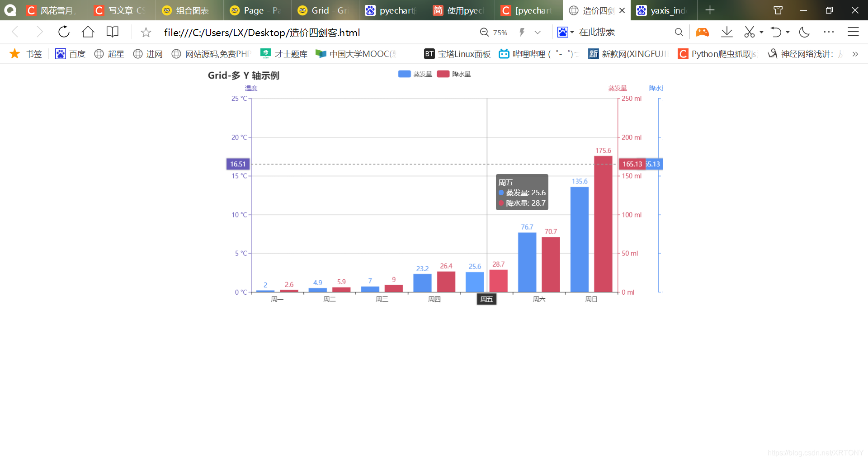Expand the address bar dropdown chevron

tap(538, 33)
